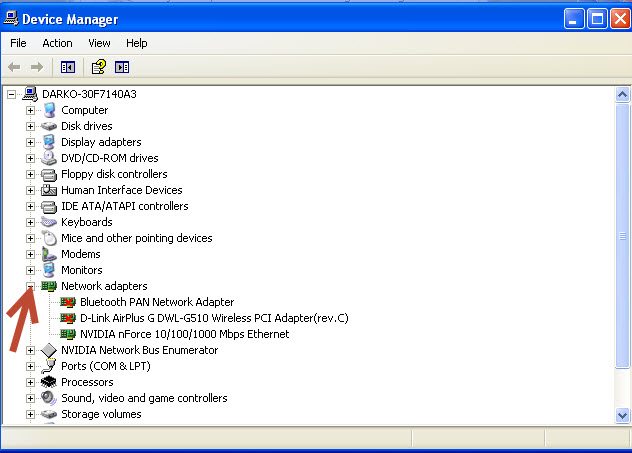Select NVIDIA nForce 10/100/1000 Mbps Ethernet
Image resolution: width=632 pixels, height=453 pixels.
pyautogui.click(x=185, y=334)
